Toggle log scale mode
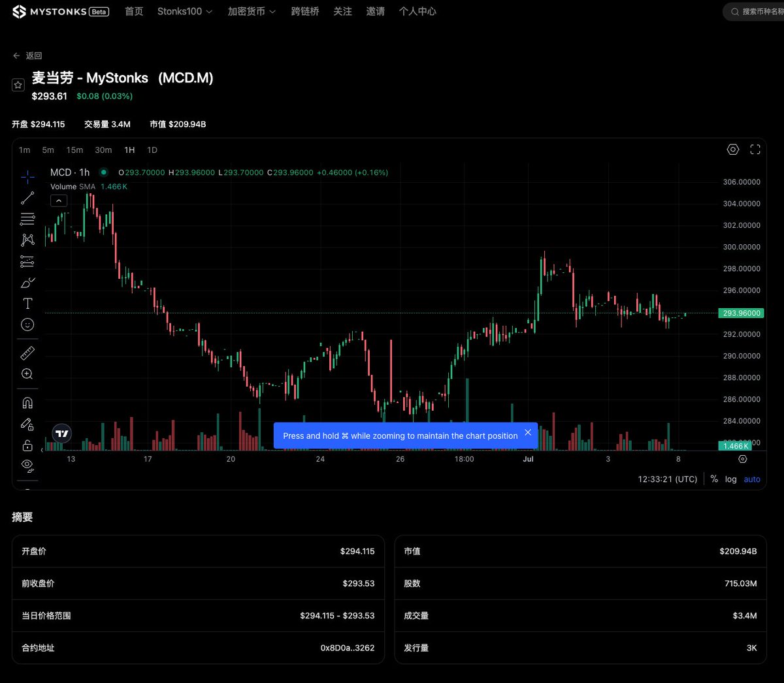Viewport: 784px width, 683px height. coord(730,479)
